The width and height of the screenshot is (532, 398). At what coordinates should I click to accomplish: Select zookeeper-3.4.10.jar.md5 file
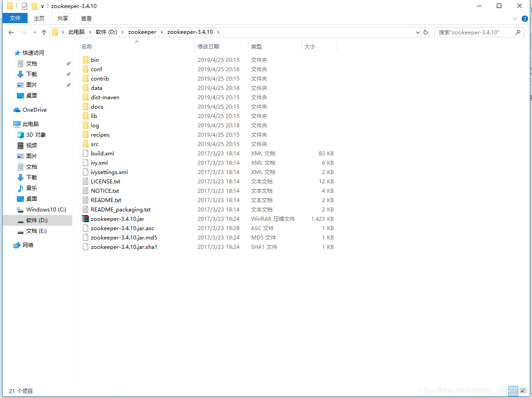[124, 238]
